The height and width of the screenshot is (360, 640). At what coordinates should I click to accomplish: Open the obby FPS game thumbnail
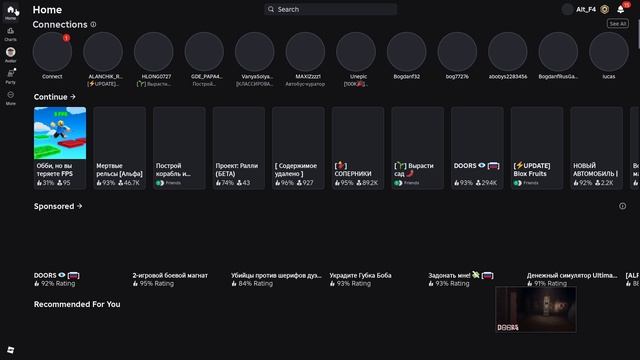[x=60, y=133]
